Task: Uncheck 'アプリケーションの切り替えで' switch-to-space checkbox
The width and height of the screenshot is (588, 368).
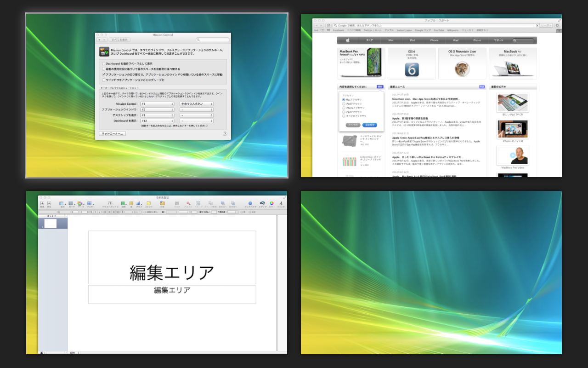Action: (104, 75)
